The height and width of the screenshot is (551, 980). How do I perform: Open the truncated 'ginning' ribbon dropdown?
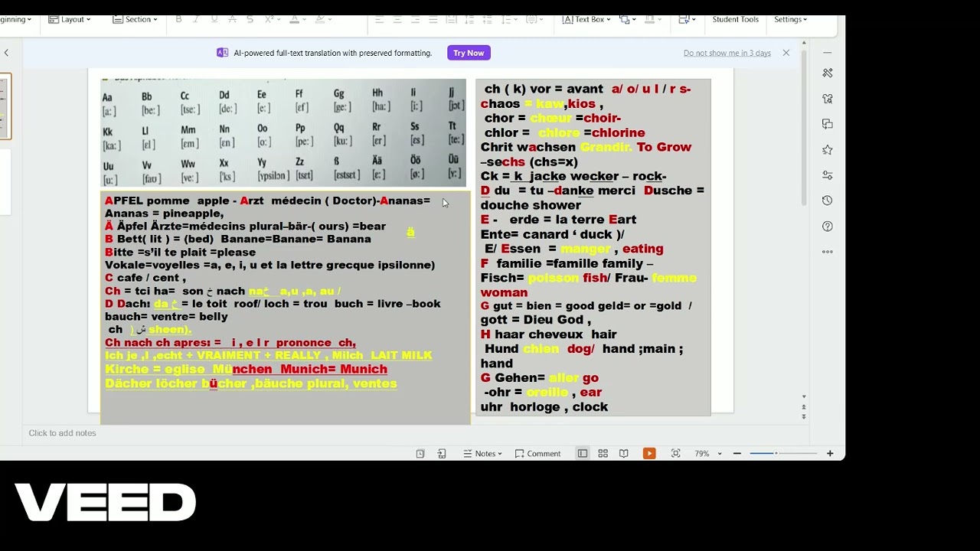[16, 19]
